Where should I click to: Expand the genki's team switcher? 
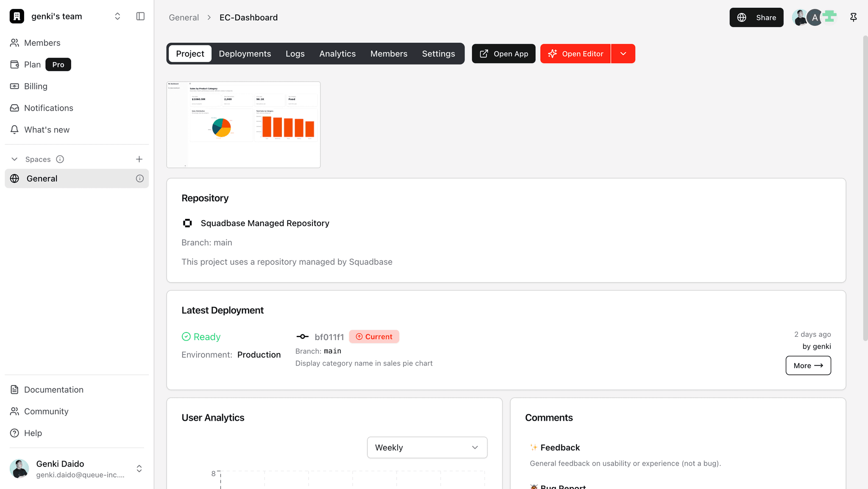[x=117, y=16]
